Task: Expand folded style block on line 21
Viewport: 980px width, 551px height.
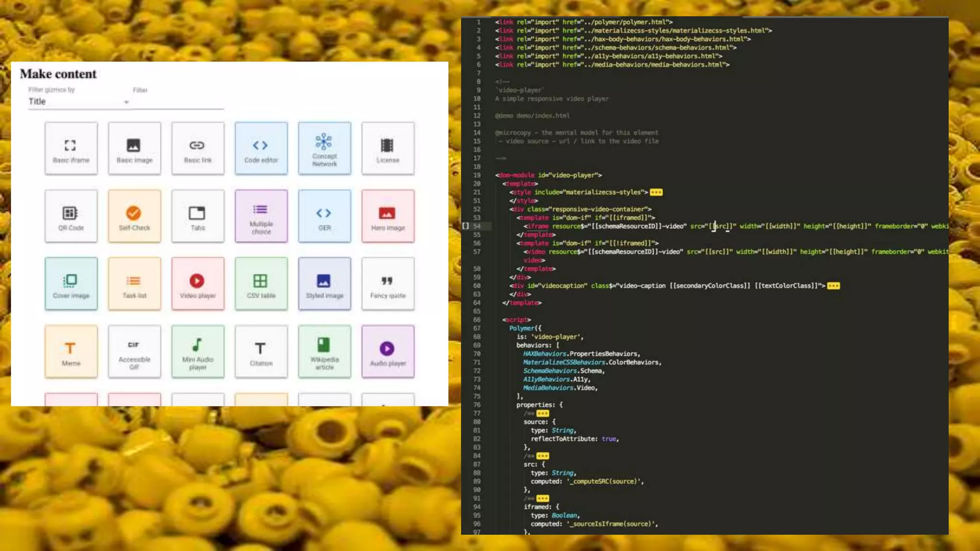Action: [x=656, y=192]
